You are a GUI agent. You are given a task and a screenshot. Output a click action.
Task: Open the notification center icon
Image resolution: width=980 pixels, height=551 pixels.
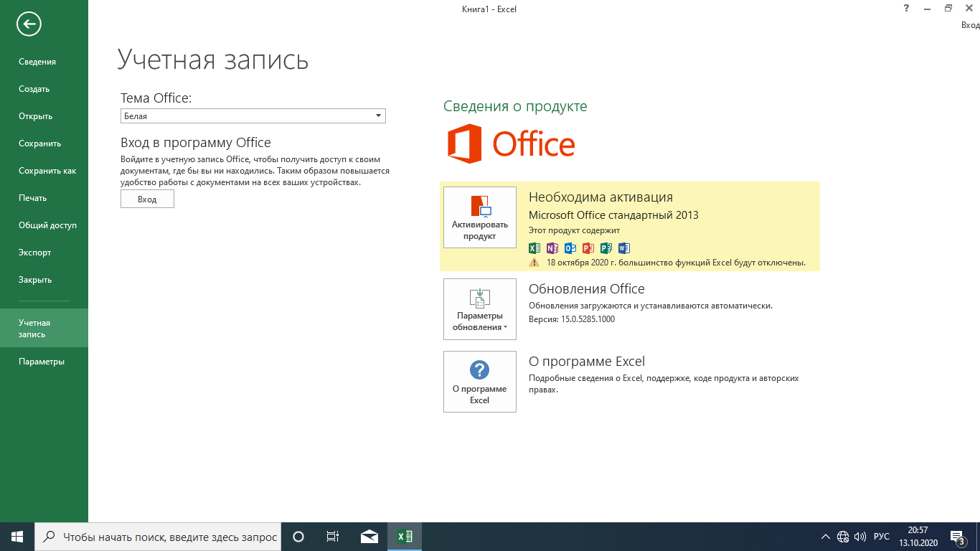click(x=957, y=537)
